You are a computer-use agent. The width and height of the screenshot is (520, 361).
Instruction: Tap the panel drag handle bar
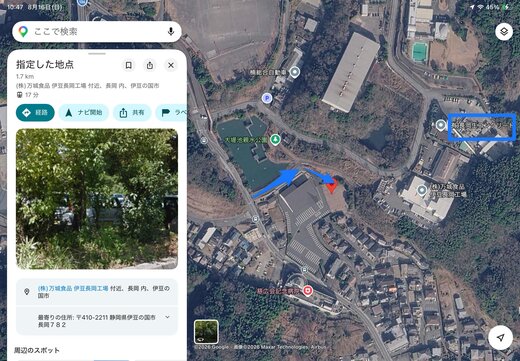pos(97,54)
